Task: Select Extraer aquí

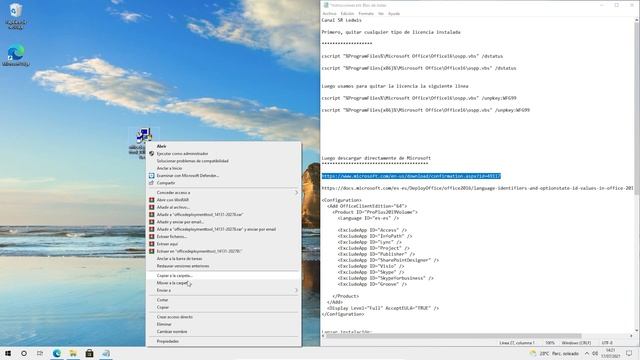Action: pyautogui.click(x=167, y=244)
